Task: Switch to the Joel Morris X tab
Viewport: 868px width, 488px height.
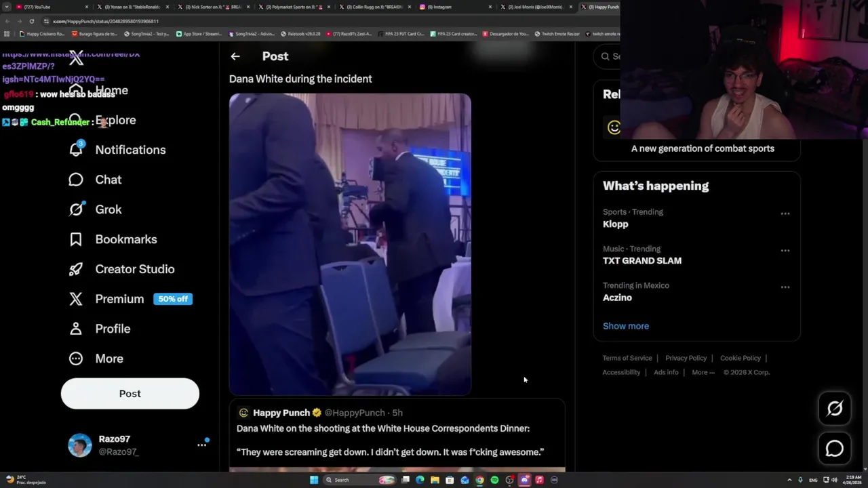Action: point(536,7)
